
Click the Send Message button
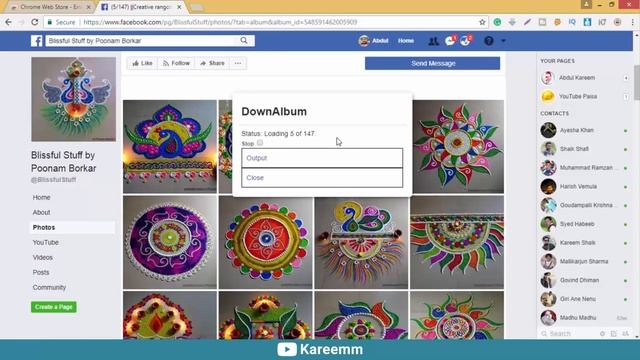pos(432,63)
